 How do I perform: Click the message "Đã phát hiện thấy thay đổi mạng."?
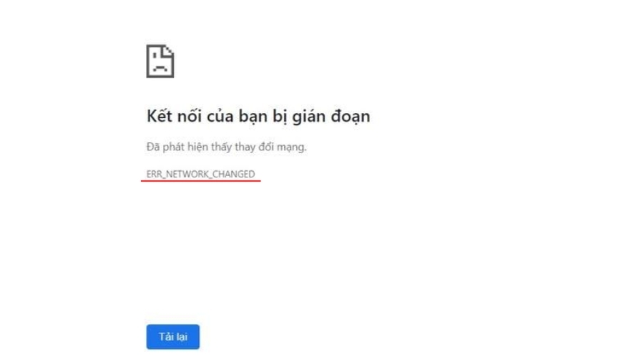pyautogui.click(x=226, y=147)
